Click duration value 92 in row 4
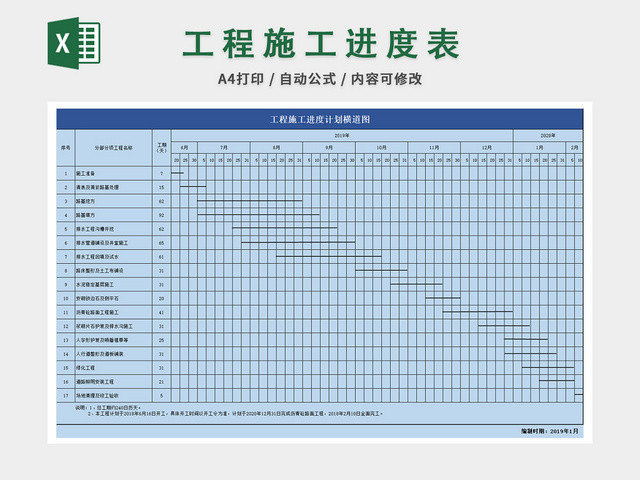640x480 pixels. tap(162, 215)
